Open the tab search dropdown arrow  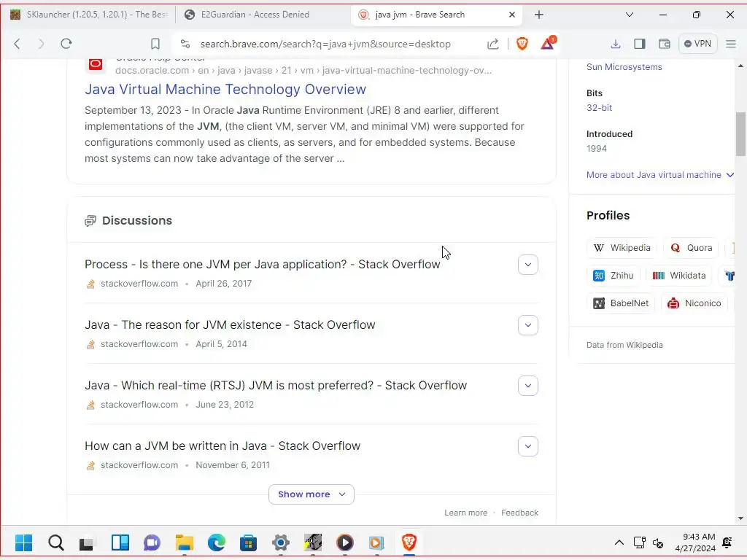click(x=630, y=15)
